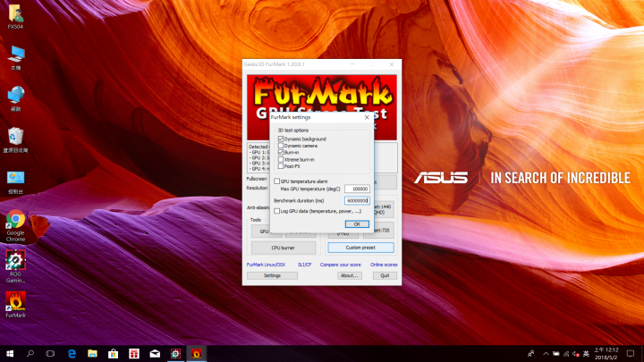The height and width of the screenshot is (362, 644).
Task: Enable GPU temperature alarm checkbox
Action: tap(276, 181)
